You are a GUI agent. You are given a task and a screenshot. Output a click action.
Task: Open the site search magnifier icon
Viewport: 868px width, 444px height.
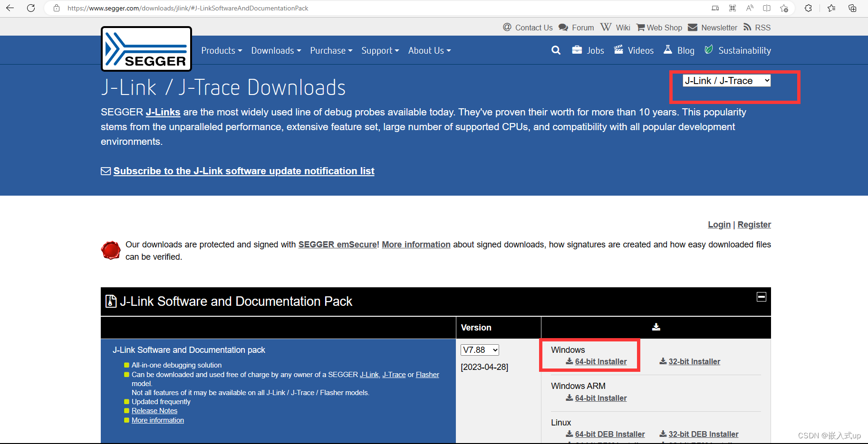coord(556,50)
